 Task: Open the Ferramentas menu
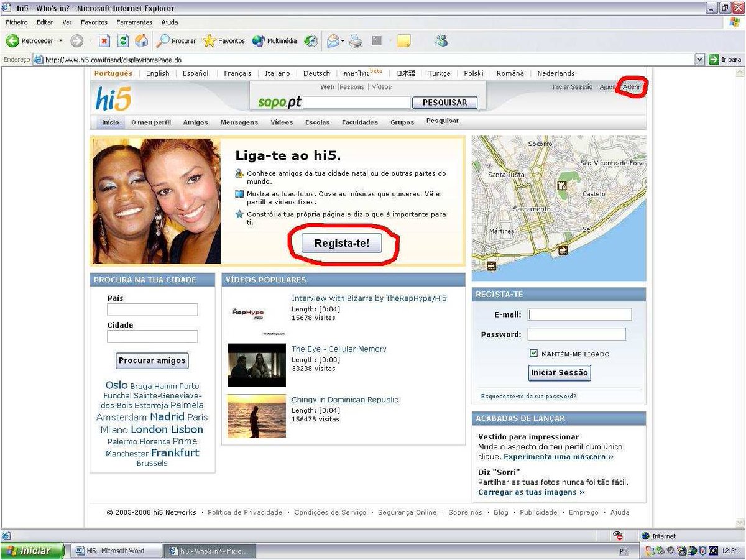[x=134, y=22]
